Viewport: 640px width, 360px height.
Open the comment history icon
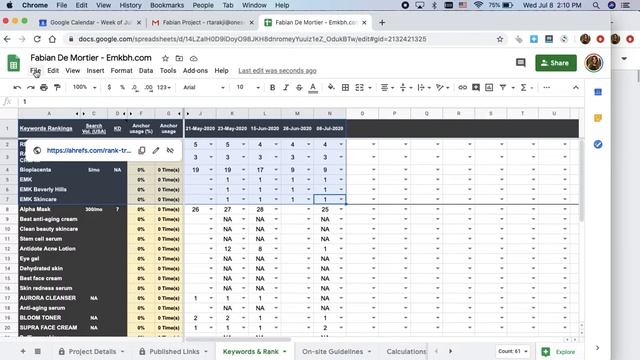point(520,62)
